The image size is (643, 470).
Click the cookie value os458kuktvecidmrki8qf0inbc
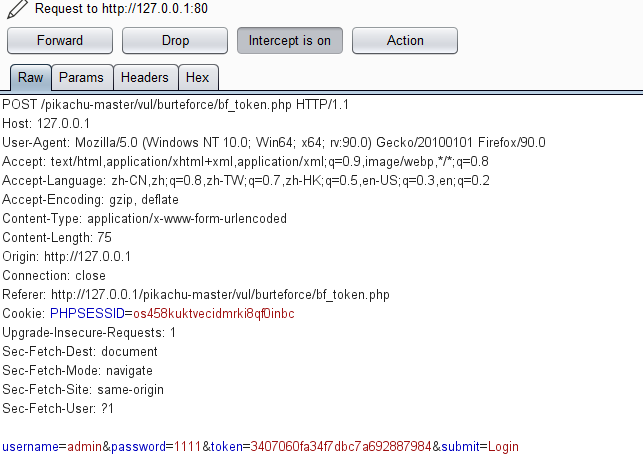click(x=214, y=314)
